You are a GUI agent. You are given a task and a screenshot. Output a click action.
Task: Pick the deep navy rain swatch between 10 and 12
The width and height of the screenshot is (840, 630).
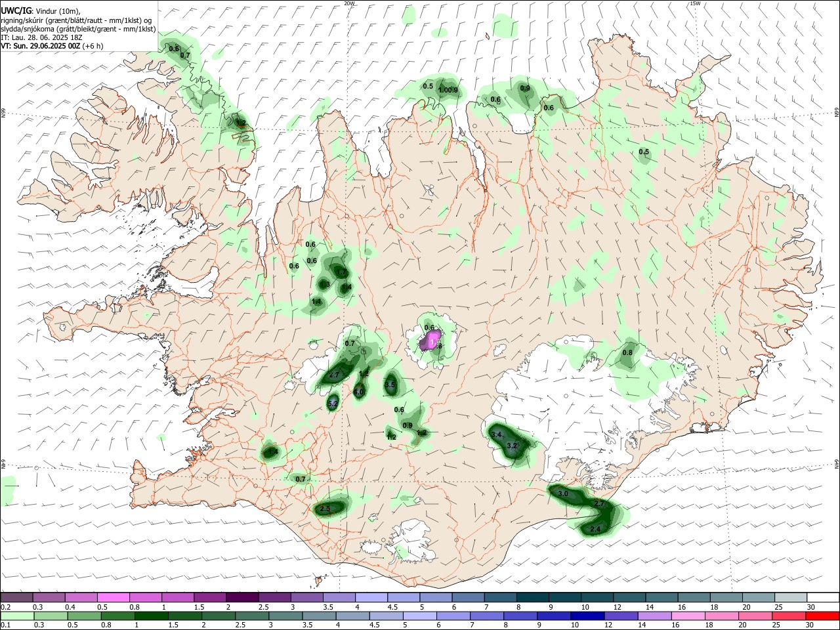point(588,616)
